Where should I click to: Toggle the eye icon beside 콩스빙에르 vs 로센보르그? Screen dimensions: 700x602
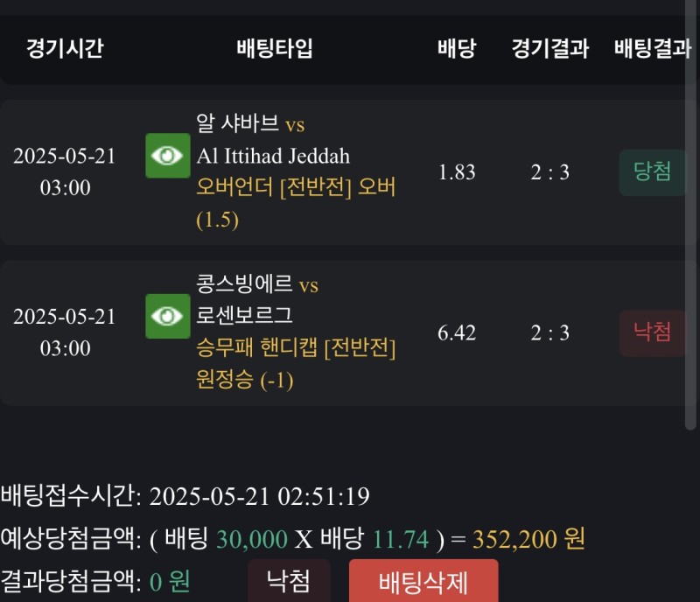[167, 316]
